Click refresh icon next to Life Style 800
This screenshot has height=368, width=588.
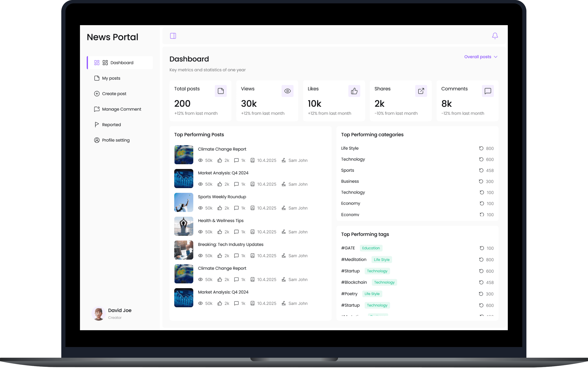tap(481, 148)
